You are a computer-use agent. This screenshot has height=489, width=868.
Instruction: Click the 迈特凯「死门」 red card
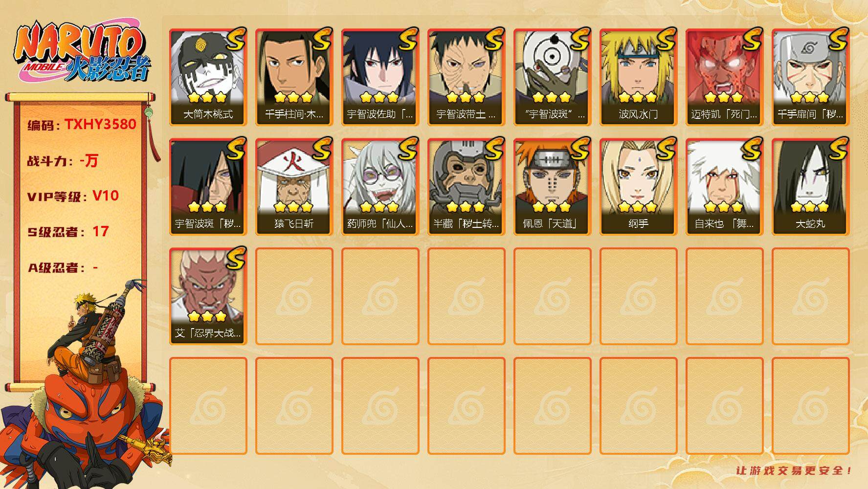pyautogui.click(x=724, y=77)
